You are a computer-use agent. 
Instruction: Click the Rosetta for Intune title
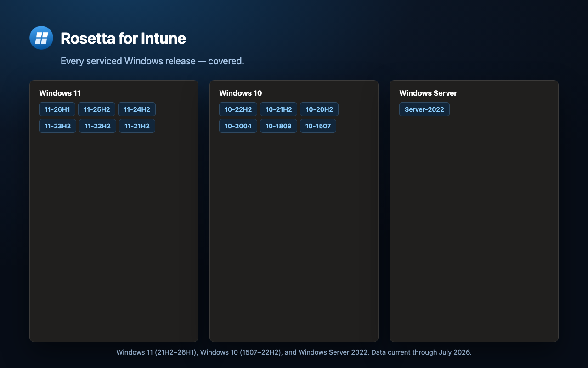pos(123,38)
